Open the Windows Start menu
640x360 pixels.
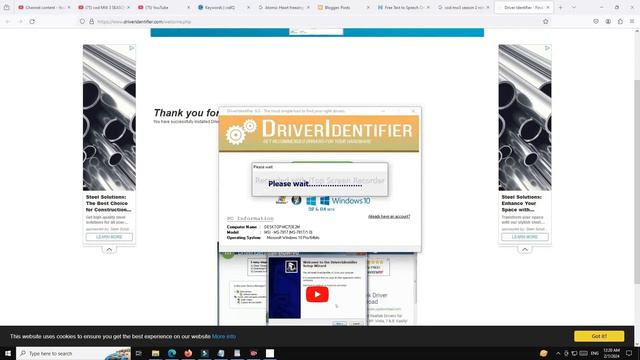pyautogui.click(x=8, y=353)
